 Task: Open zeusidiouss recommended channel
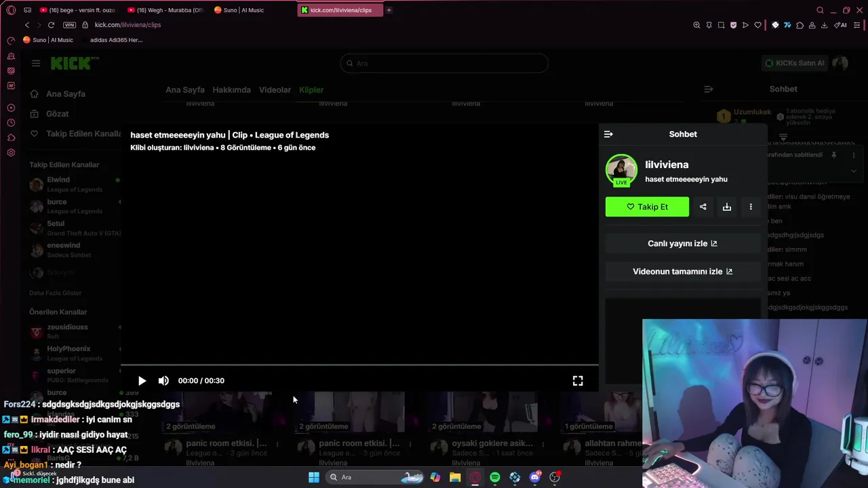coord(75,331)
